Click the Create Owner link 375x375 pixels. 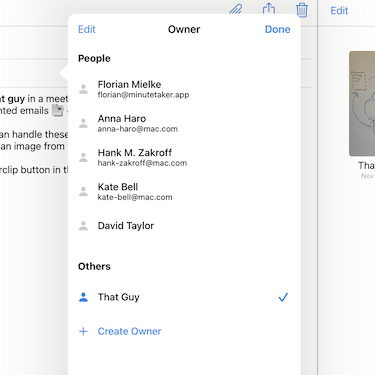click(x=129, y=331)
